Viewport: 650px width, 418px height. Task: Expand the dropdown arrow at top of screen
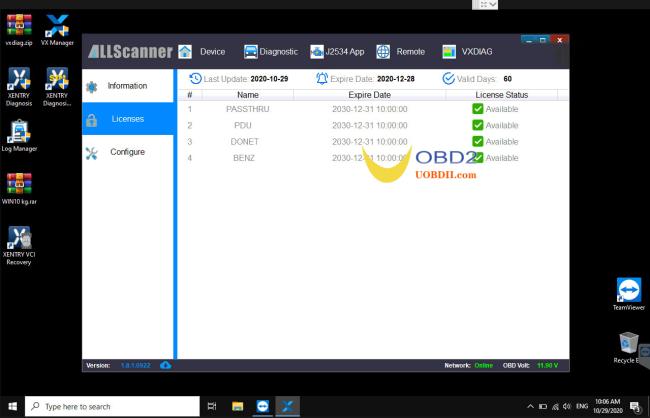(492, 5)
